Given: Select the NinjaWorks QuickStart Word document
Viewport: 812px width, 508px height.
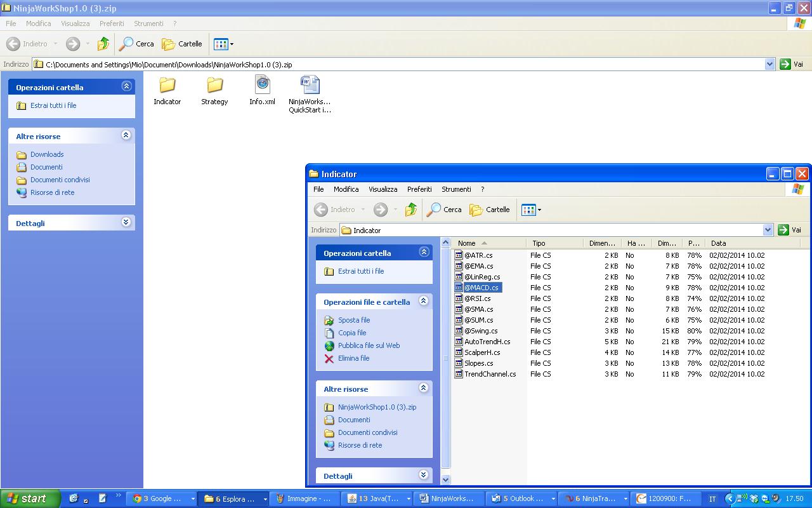Looking at the screenshot, I should pos(310,95).
